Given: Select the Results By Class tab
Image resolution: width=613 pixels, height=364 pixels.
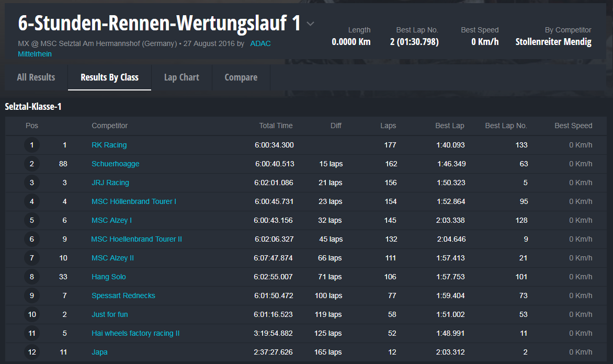Looking at the screenshot, I should click(109, 77).
